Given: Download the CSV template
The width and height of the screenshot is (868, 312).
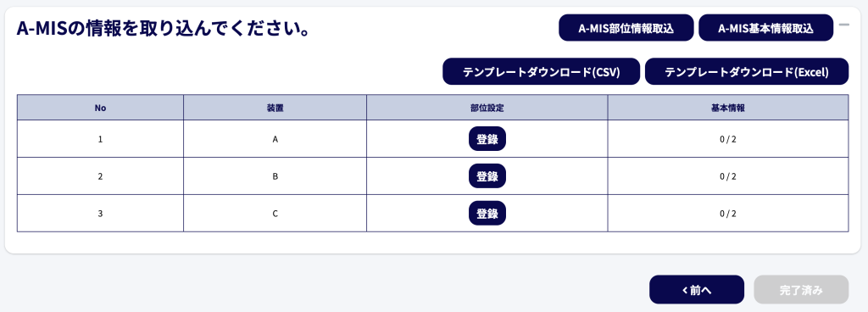Looking at the screenshot, I should [x=541, y=71].
